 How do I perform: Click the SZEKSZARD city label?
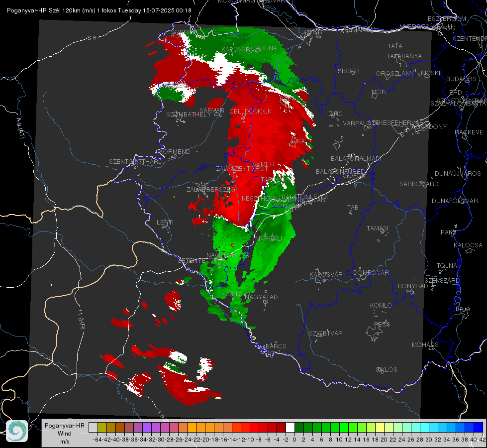[442, 281]
